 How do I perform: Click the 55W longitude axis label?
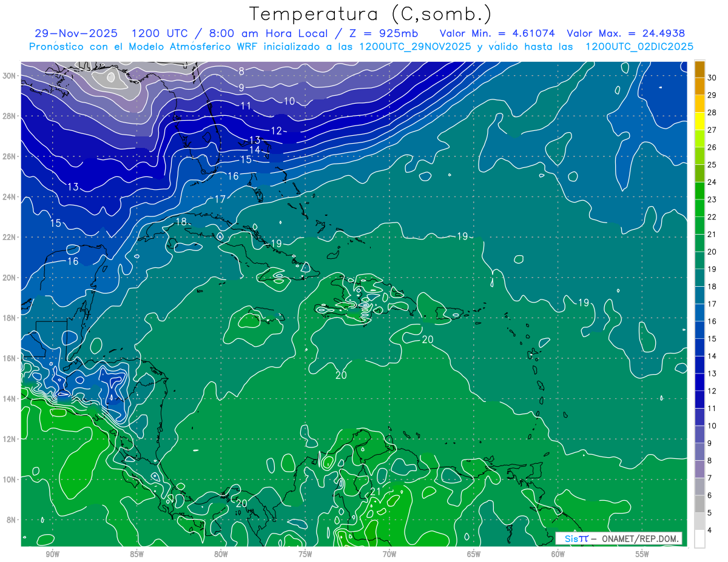coord(642,554)
